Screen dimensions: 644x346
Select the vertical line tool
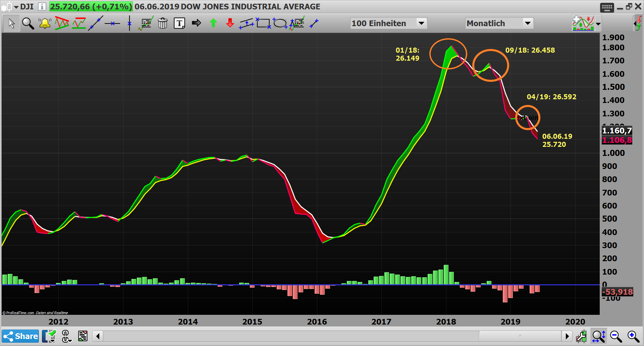(129, 23)
